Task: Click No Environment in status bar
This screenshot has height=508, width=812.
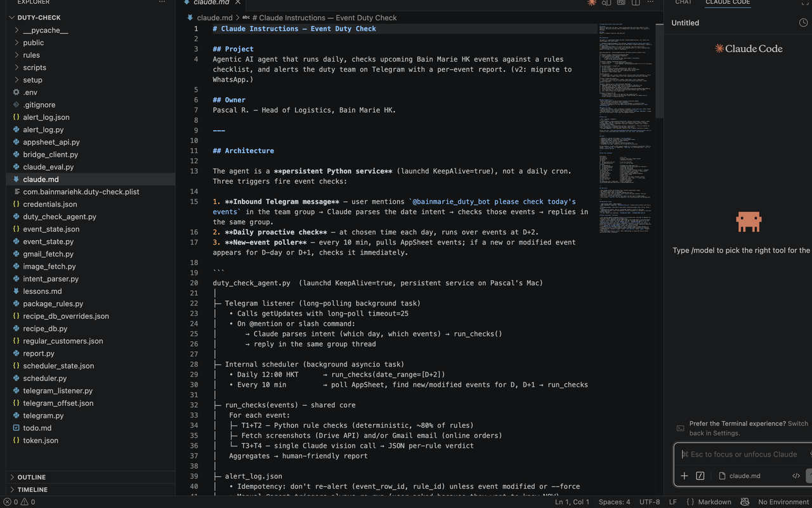Action: 783,502
